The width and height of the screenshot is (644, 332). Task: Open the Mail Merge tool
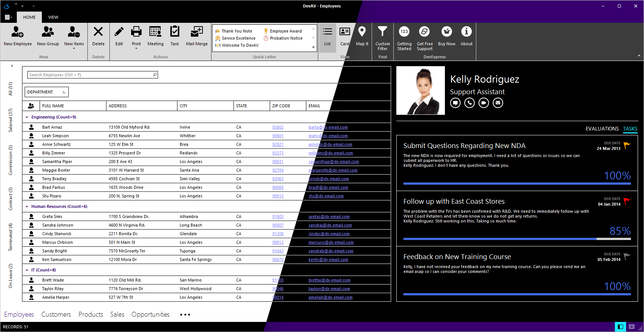[x=196, y=32]
